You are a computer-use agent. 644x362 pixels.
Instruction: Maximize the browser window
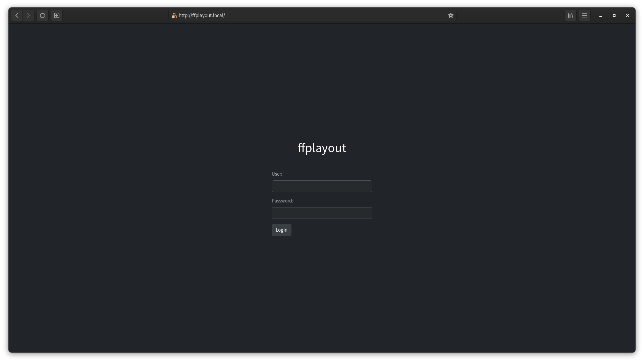(x=614, y=15)
